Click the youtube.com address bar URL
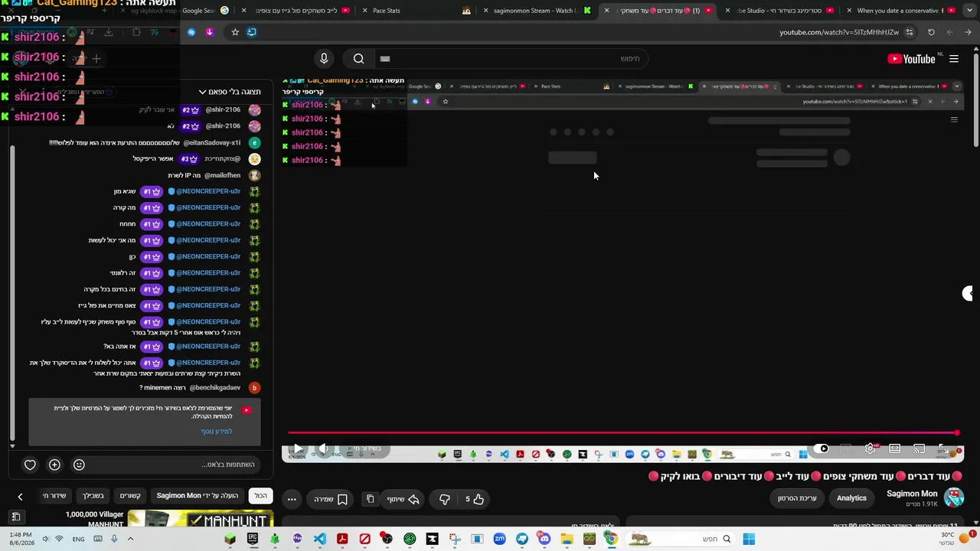This screenshot has width=980, height=551. [x=839, y=32]
